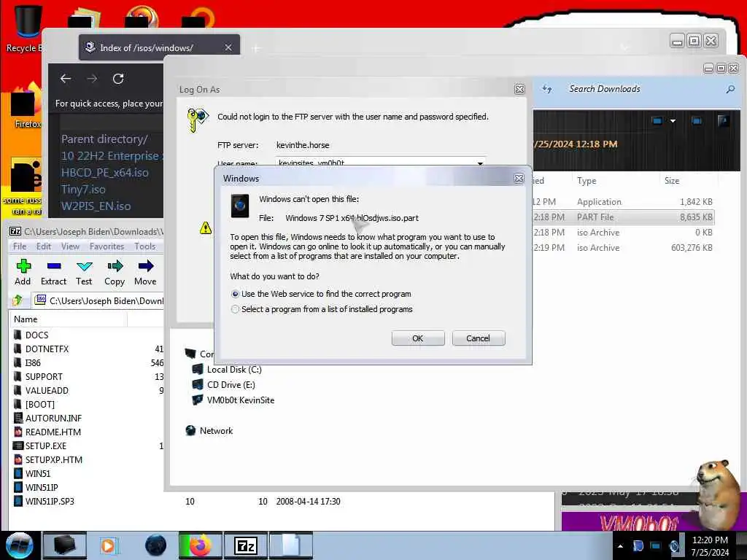Image resolution: width=747 pixels, height=560 pixels.
Task: Click OK in the Windows dialog
Action: click(x=418, y=338)
